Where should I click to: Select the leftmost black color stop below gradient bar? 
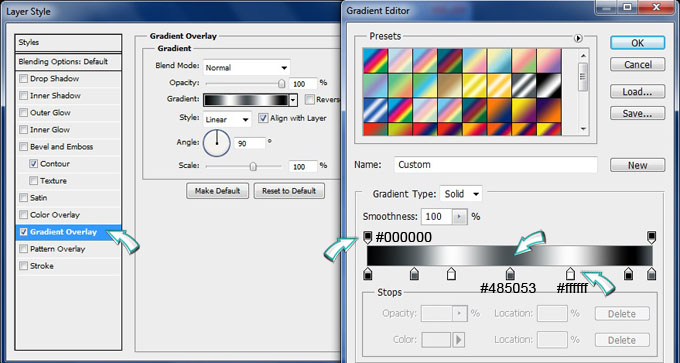pyautogui.click(x=367, y=273)
